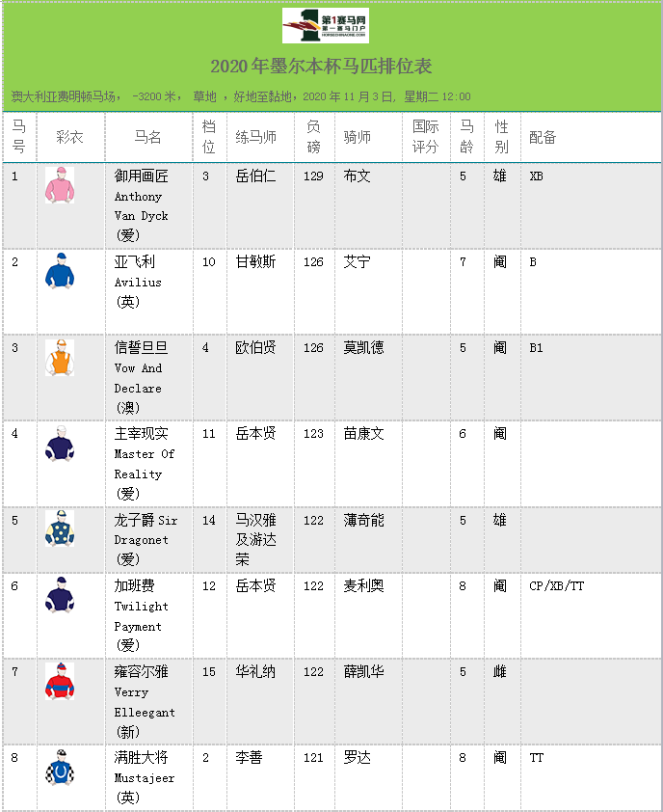
Task: Click jockey name 薛凯华
Action: pyautogui.click(x=364, y=672)
